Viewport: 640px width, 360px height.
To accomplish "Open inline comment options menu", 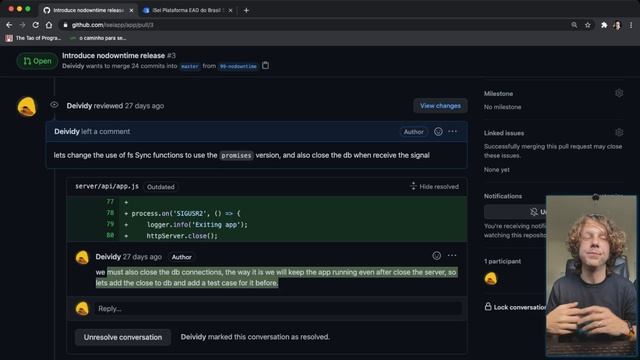I will (452, 256).
